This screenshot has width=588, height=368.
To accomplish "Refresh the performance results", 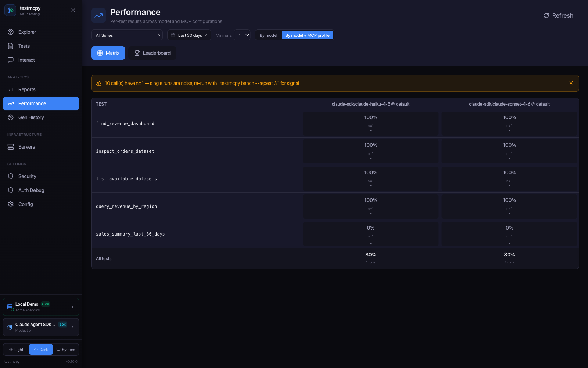I will point(558,15).
